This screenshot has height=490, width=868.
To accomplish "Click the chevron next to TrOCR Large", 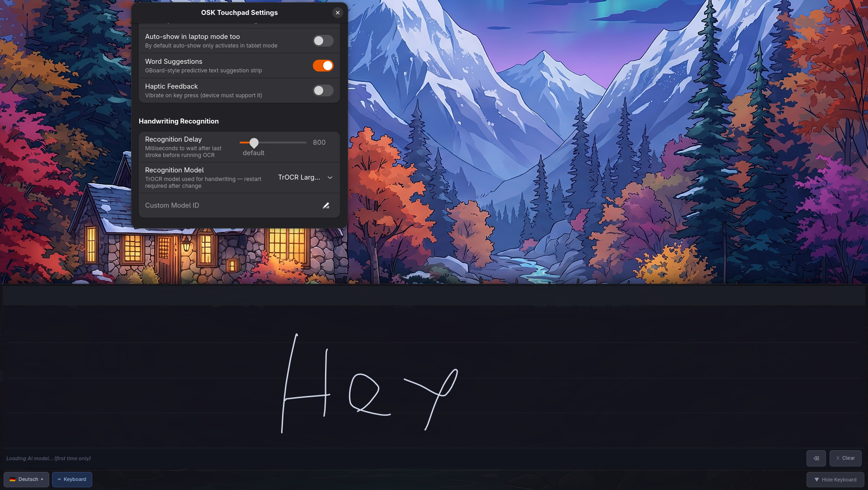I will [330, 177].
